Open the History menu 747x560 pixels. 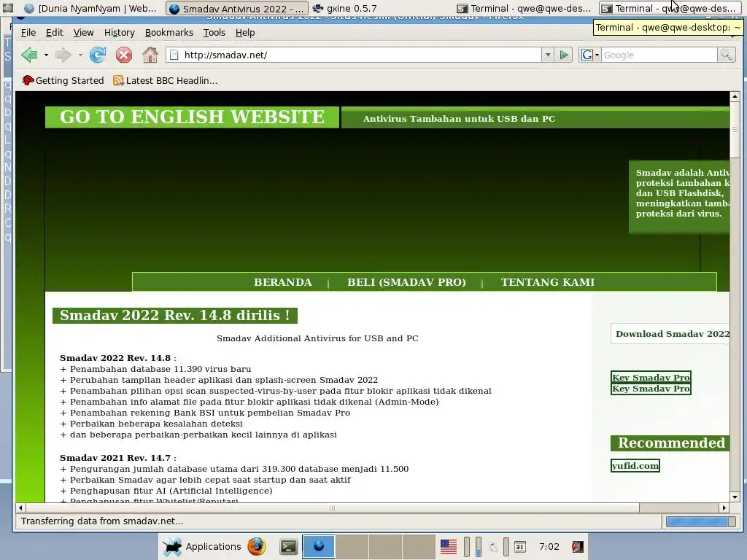pyautogui.click(x=119, y=32)
